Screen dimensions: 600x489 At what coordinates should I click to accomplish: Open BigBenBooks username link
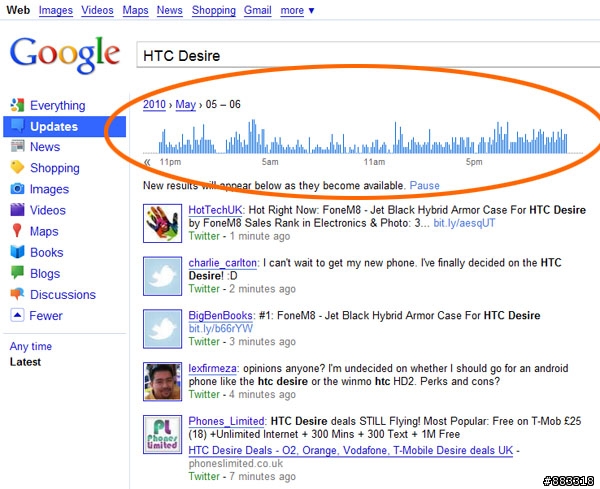coord(220,316)
